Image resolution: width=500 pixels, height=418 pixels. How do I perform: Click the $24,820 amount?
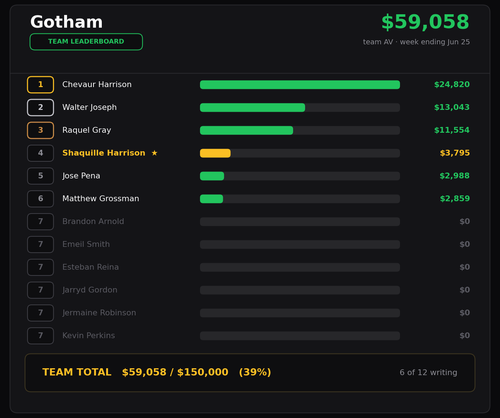point(452,85)
